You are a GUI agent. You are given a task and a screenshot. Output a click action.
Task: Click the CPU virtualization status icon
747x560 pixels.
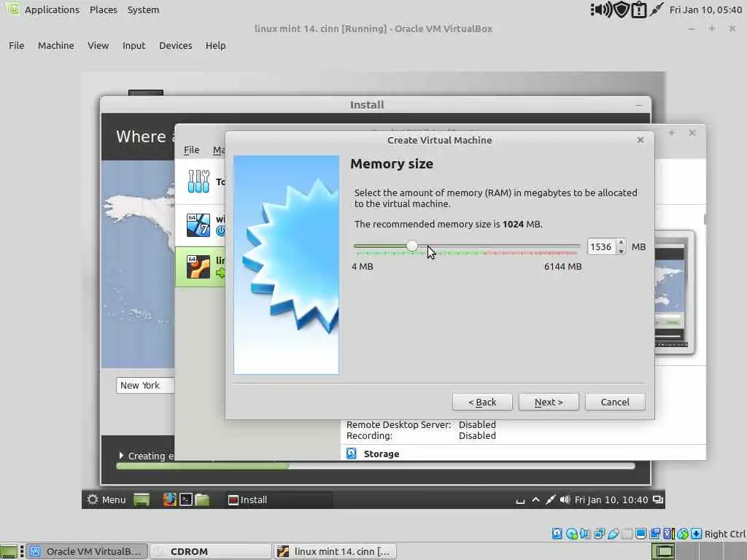coord(669,533)
